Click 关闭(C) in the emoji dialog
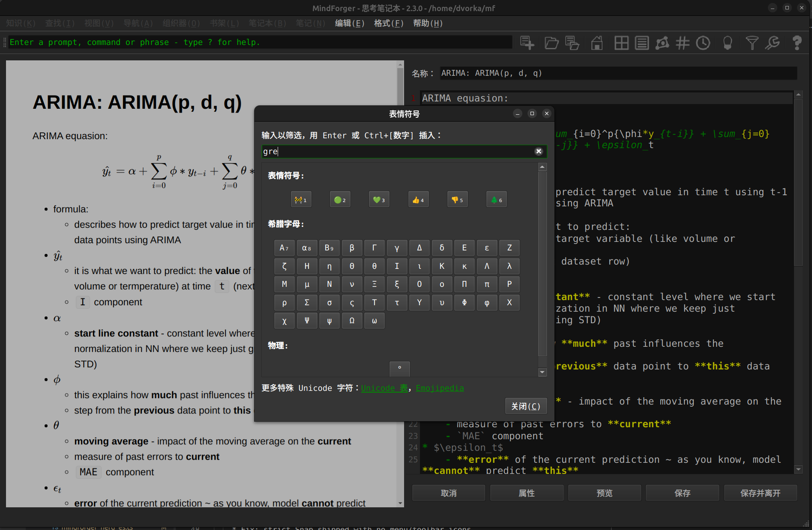Viewport: 812px width, 530px height. [526, 406]
